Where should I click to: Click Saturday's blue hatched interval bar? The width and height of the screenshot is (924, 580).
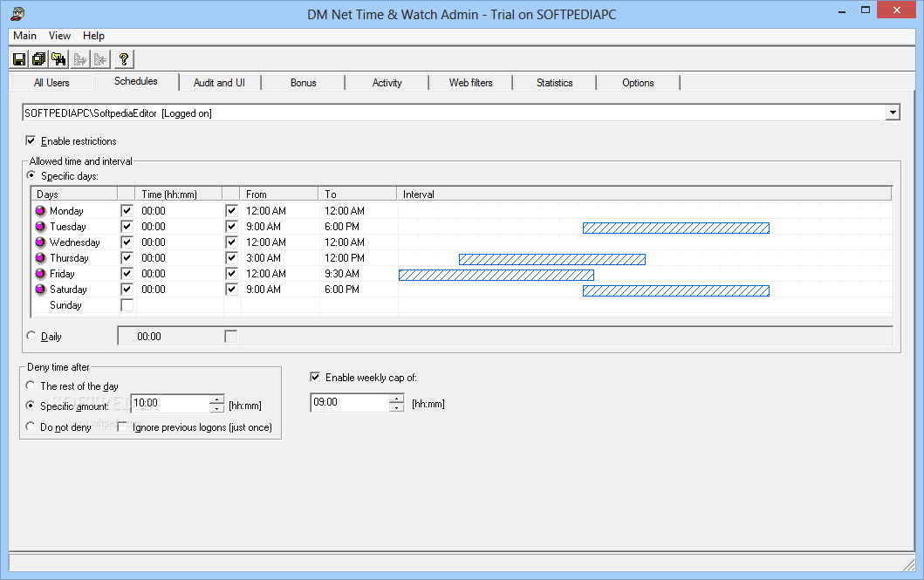pos(676,290)
